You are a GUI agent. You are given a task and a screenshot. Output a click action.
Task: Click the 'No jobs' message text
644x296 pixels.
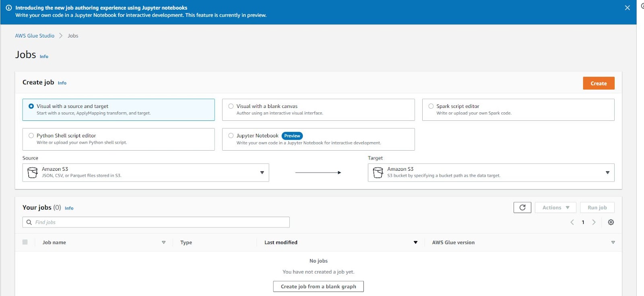point(318,261)
